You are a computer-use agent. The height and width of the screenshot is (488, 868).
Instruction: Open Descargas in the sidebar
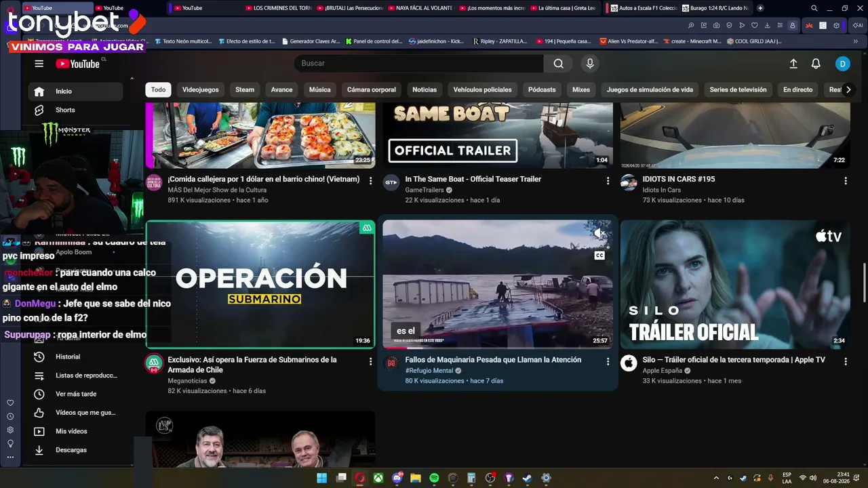tap(75, 449)
